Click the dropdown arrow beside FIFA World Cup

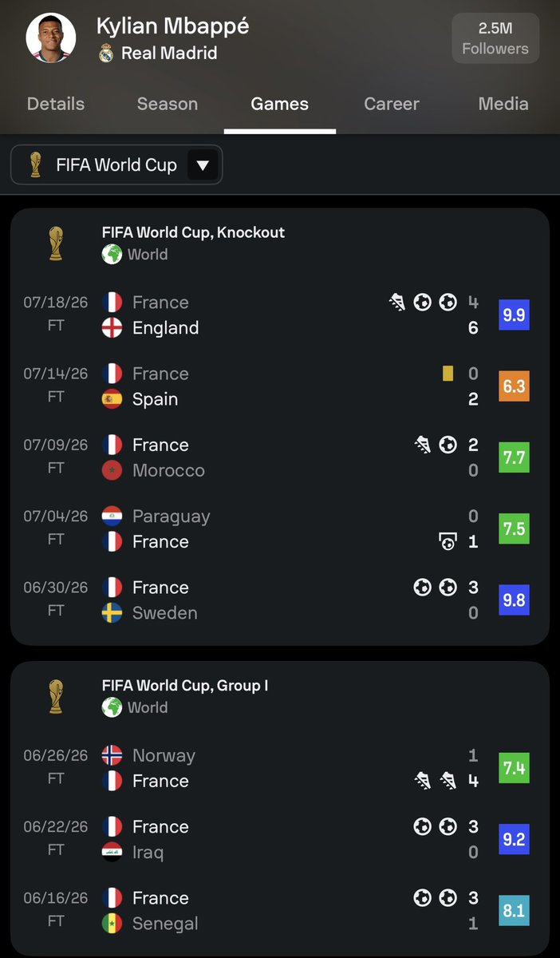click(x=203, y=165)
